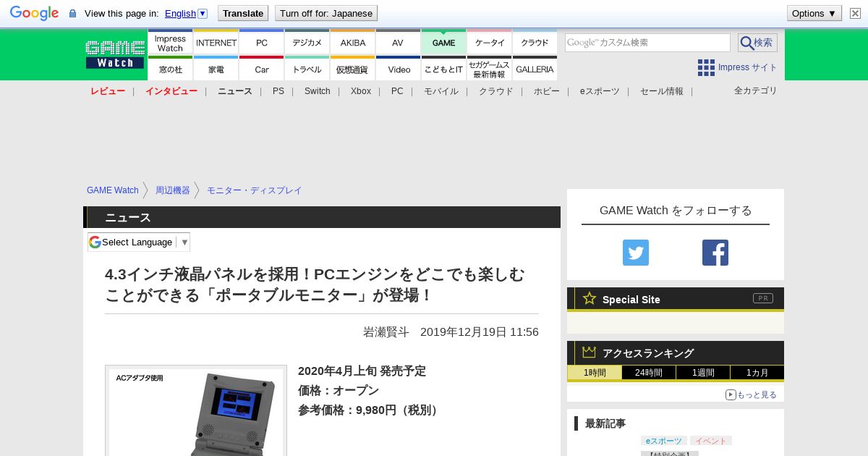Open the デジカメ site tab
The width and height of the screenshot is (868, 456).
307,43
